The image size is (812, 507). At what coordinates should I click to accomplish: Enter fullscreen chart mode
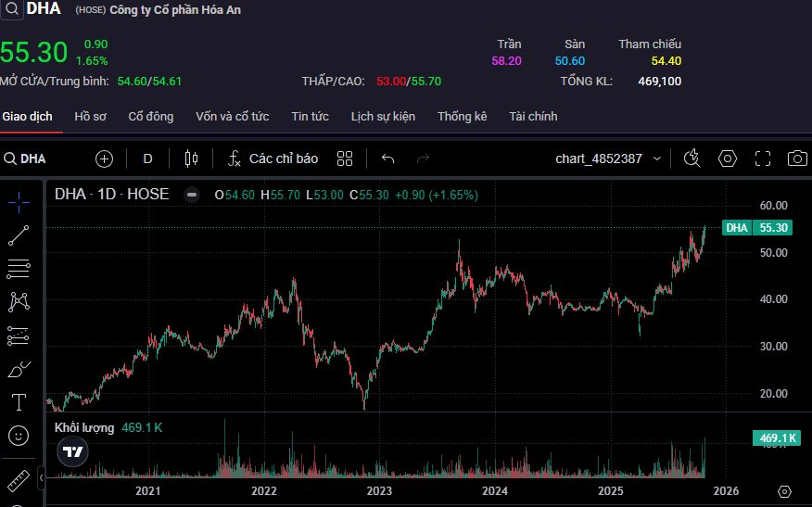[763, 158]
